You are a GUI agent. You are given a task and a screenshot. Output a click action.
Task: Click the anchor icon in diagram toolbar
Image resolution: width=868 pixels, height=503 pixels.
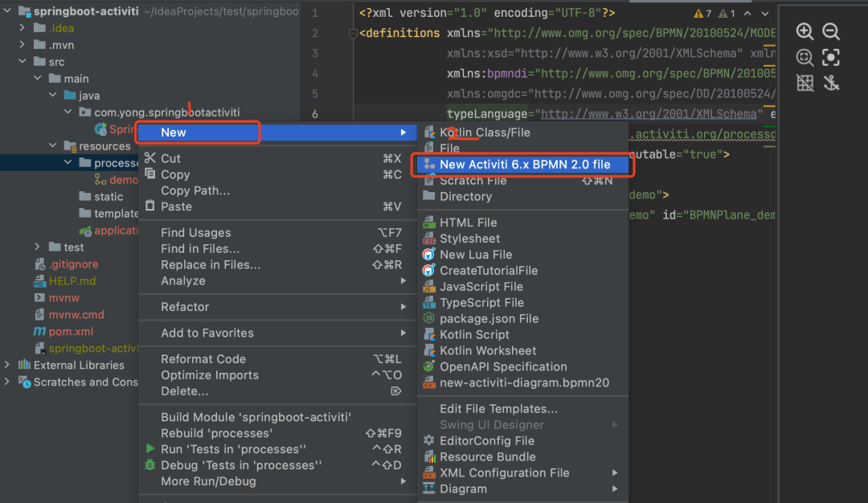(x=831, y=83)
